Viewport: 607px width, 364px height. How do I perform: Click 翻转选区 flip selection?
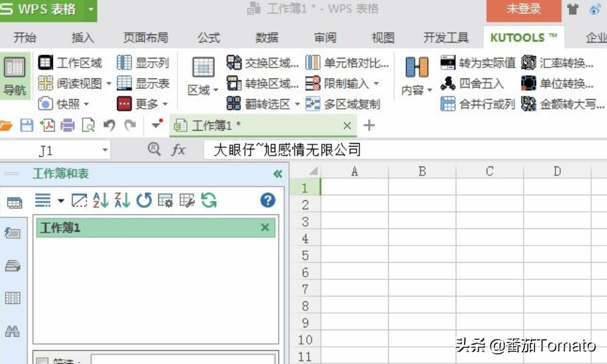tap(259, 104)
